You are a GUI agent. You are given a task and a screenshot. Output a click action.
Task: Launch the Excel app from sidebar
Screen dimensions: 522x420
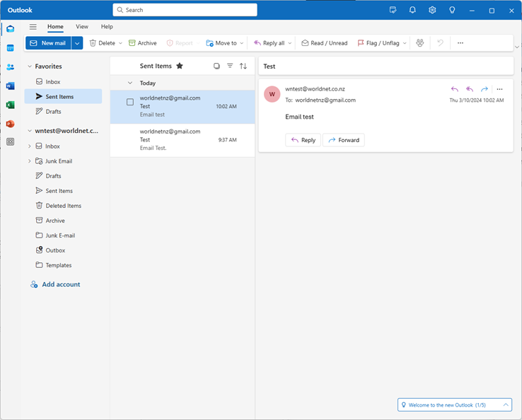pyautogui.click(x=10, y=105)
